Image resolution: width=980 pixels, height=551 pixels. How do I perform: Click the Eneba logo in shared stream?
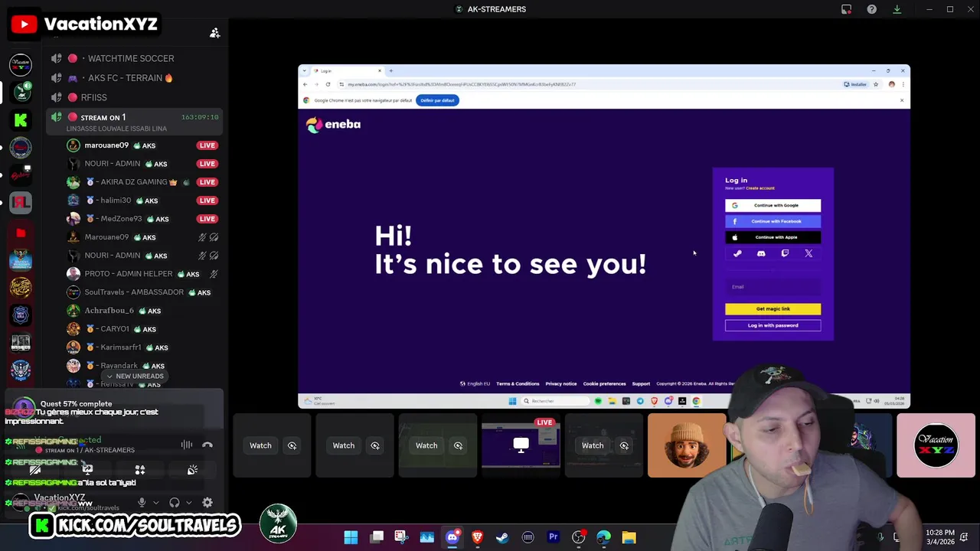[x=333, y=124]
